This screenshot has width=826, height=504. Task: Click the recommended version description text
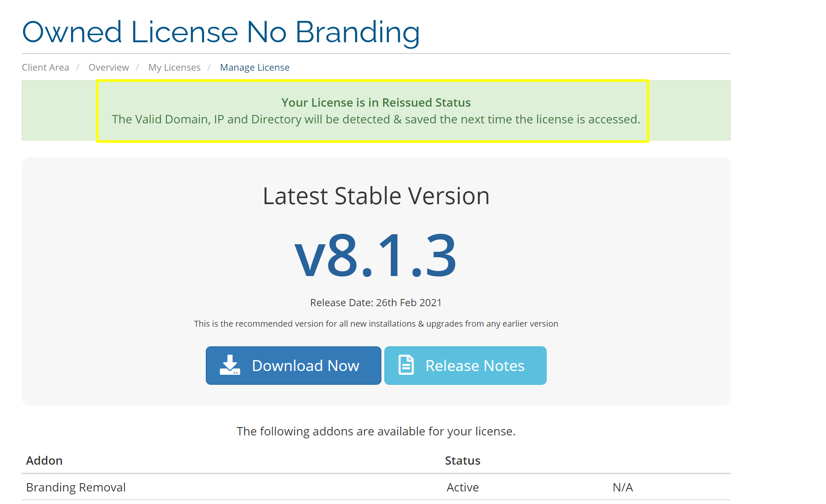point(376,324)
